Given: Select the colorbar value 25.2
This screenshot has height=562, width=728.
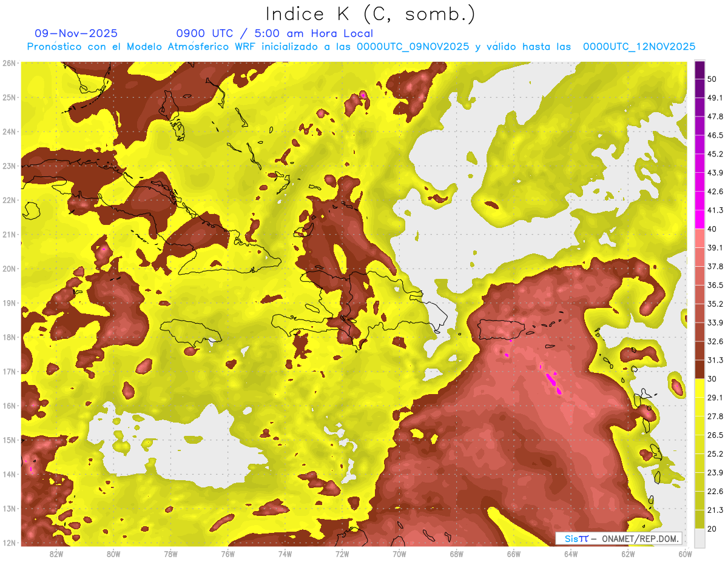Looking at the screenshot, I should (715, 454).
